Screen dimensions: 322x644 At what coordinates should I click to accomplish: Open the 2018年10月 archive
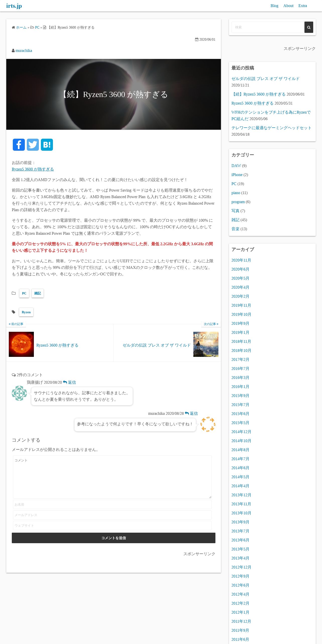point(241,351)
